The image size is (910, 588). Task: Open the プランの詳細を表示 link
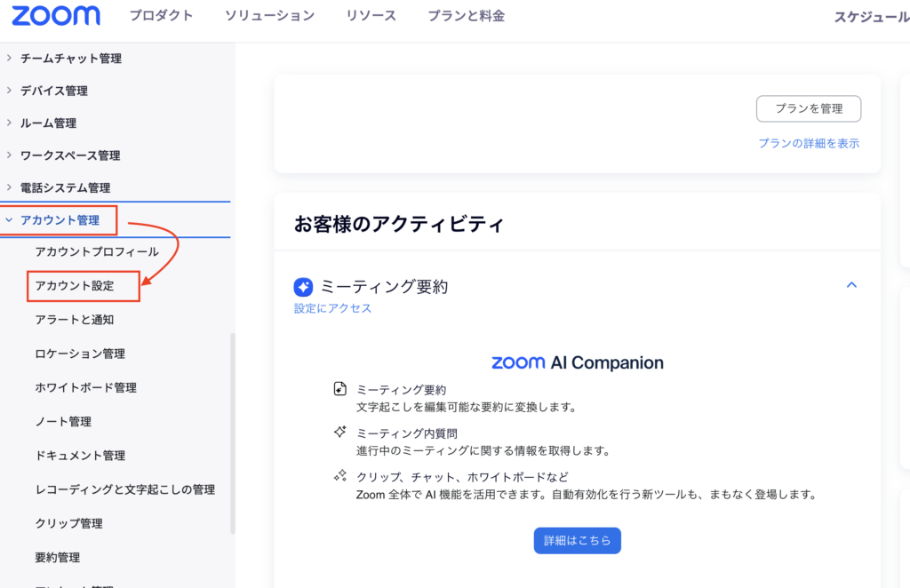(x=809, y=143)
